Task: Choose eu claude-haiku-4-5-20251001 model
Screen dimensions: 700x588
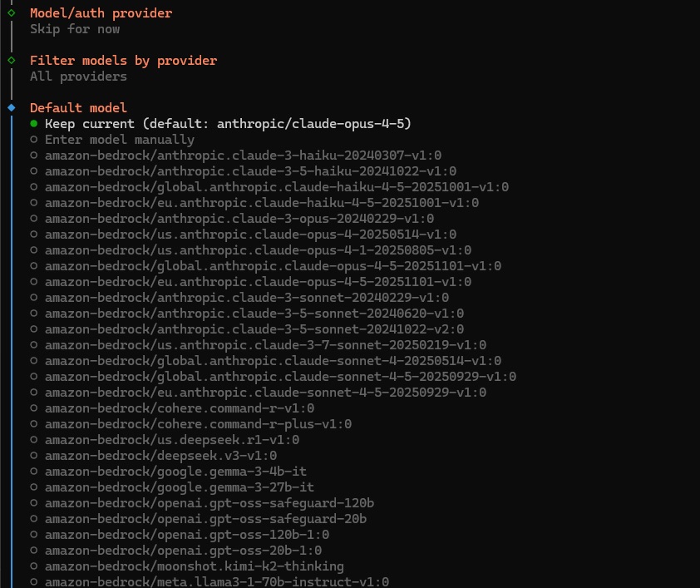Action: click(x=262, y=203)
